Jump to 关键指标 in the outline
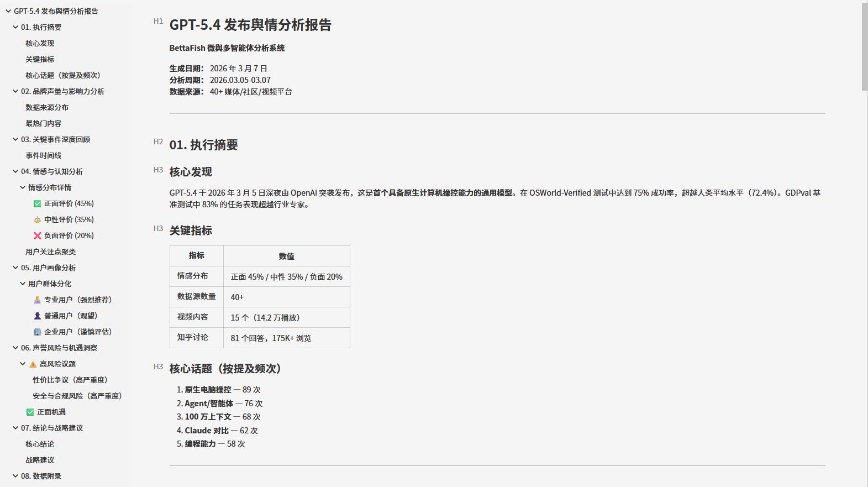This screenshot has width=868, height=487. (40, 59)
